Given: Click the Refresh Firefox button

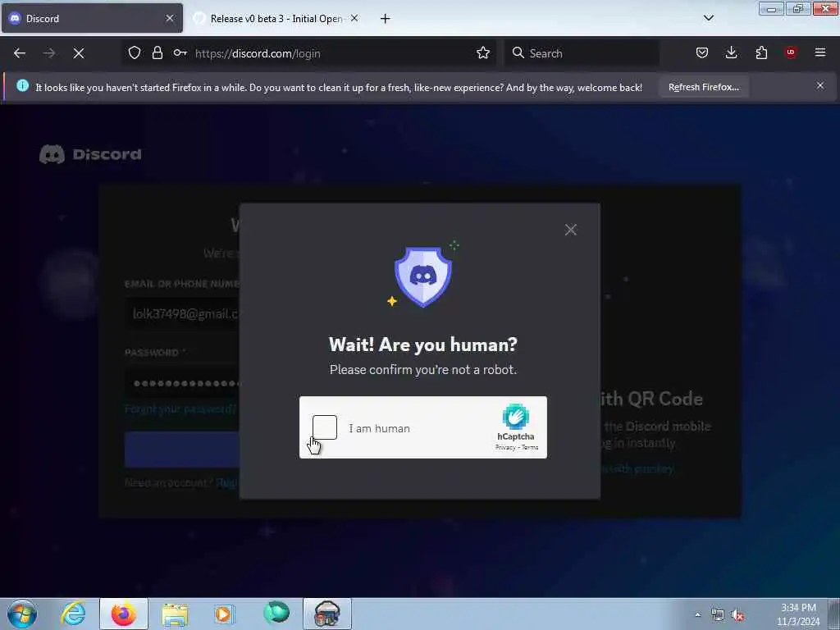Looking at the screenshot, I should [703, 87].
